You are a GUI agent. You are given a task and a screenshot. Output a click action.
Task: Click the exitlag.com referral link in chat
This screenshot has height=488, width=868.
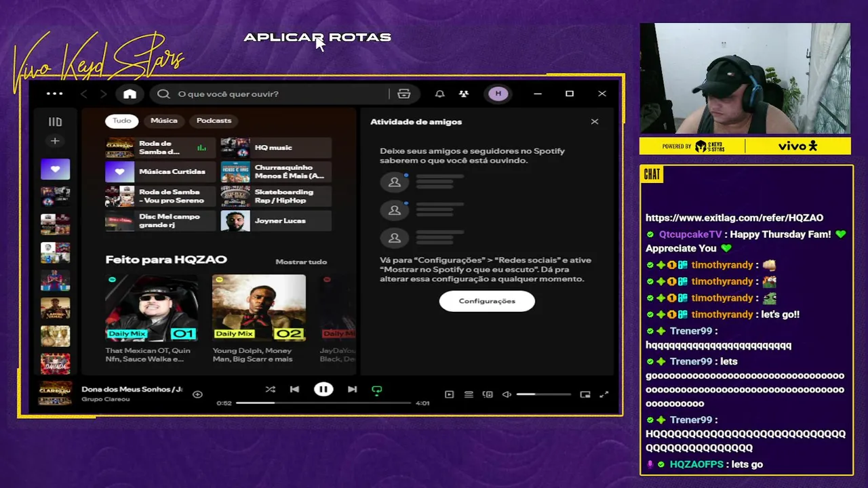coord(734,218)
